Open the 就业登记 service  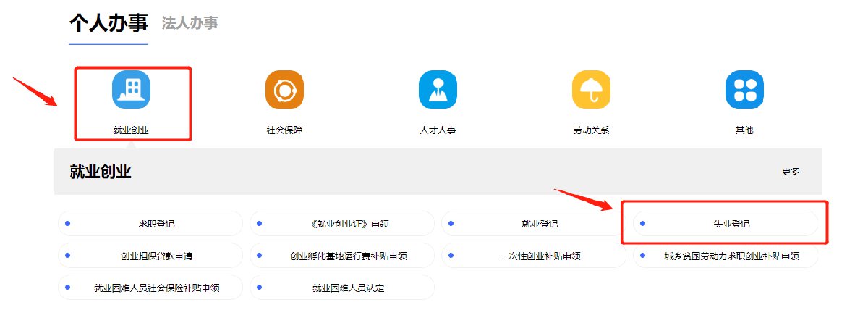click(x=534, y=224)
